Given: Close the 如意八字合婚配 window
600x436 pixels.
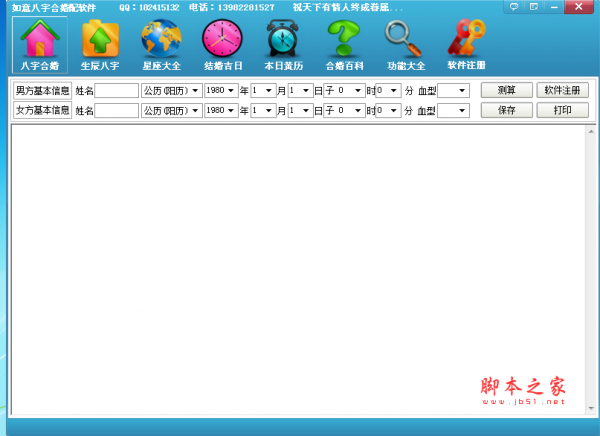Looking at the screenshot, I should pos(579,7).
